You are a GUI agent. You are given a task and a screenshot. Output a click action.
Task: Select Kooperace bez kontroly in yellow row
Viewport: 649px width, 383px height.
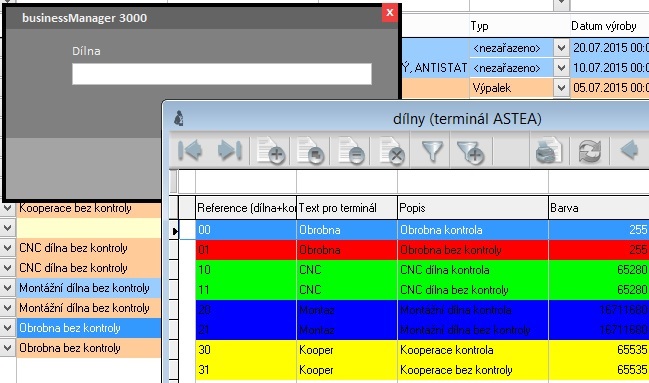[x=473, y=370]
